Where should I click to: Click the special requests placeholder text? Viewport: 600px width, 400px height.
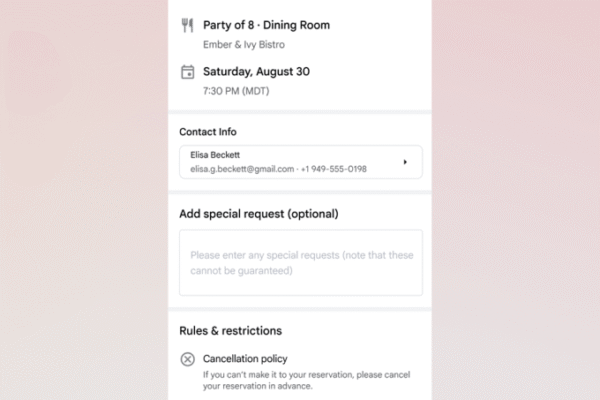[302, 263]
